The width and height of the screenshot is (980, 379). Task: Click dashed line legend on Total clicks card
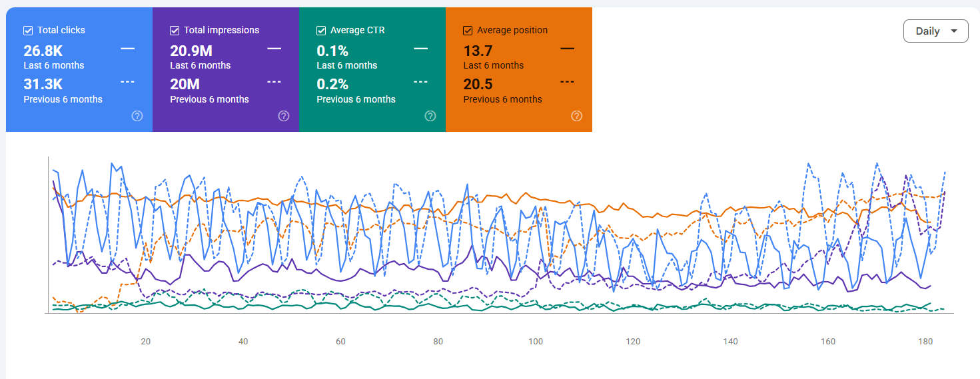[128, 82]
